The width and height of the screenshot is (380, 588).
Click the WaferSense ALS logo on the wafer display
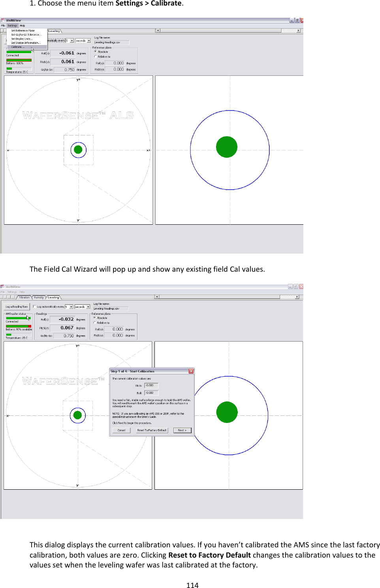pyautogui.click(x=79, y=115)
